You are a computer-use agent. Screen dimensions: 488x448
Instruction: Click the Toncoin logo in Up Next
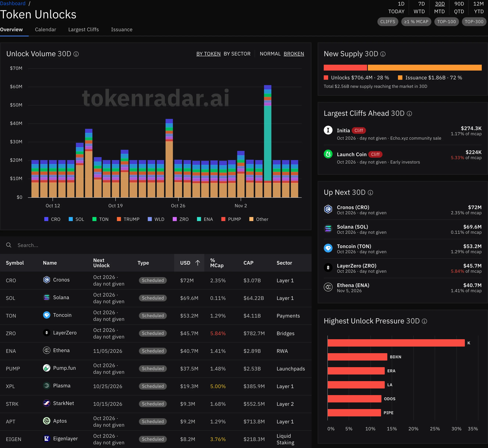pyautogui.click(x=328, y=248)
